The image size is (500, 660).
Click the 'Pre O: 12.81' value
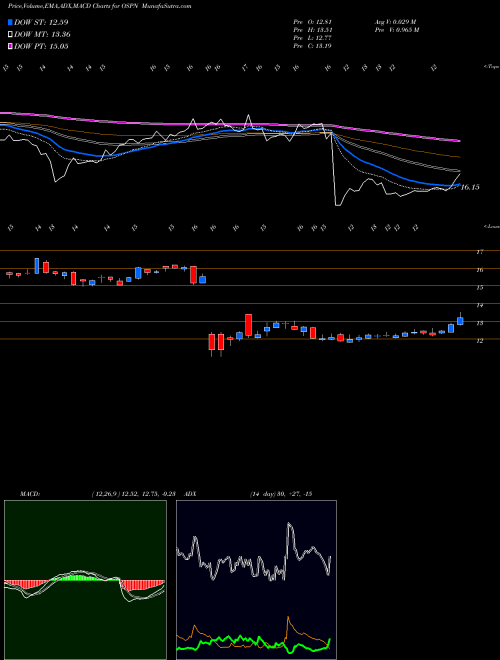(x=313, y=22)
